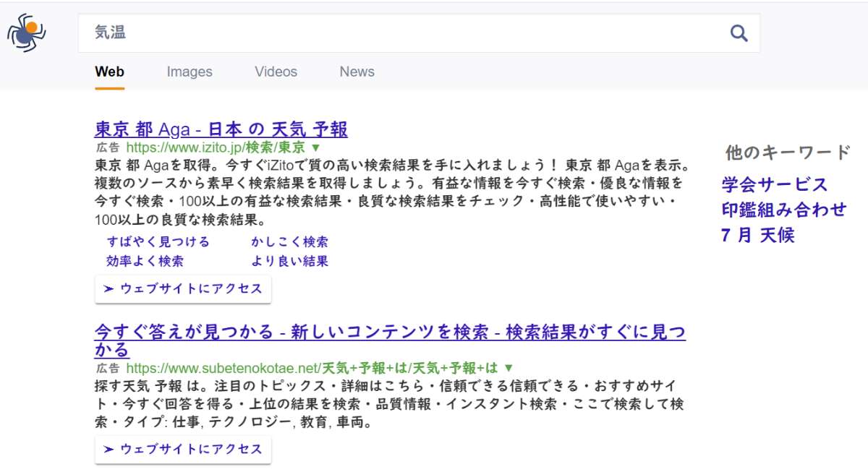Expand the subetenokotae.net URL dropdown arrow
868x472 pixels.
[508, 368]
